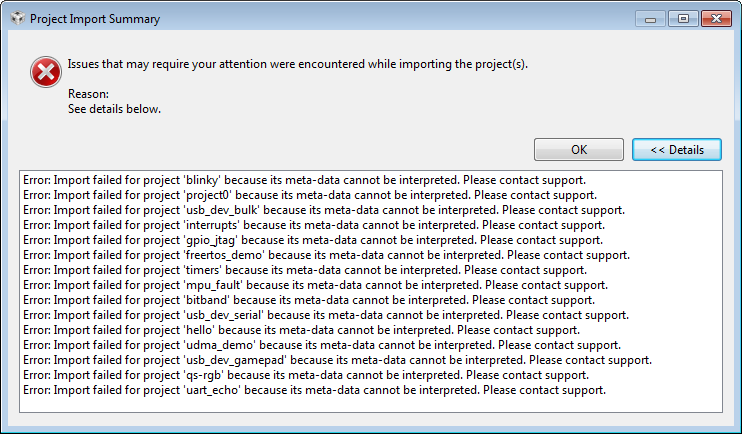
Task: Minimize the Project Import Summary dialog
Action: click(650, 19)
